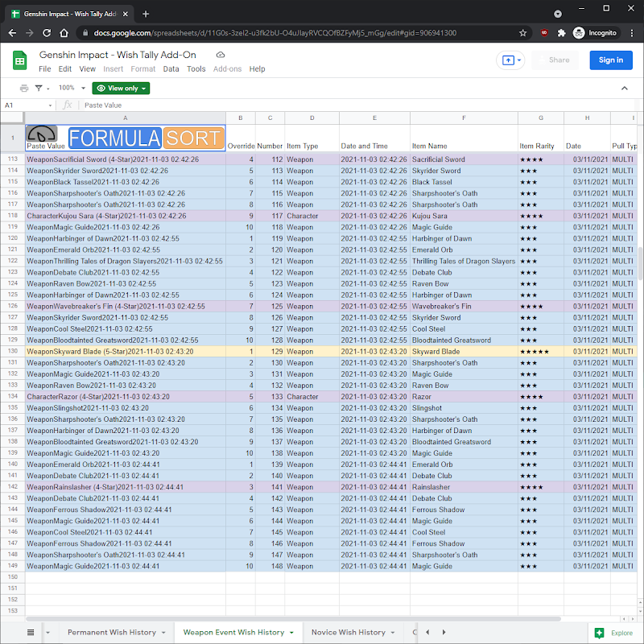Click the print icon in toolbar
Viewport: 644px width, 644px height.
point(24,88)
